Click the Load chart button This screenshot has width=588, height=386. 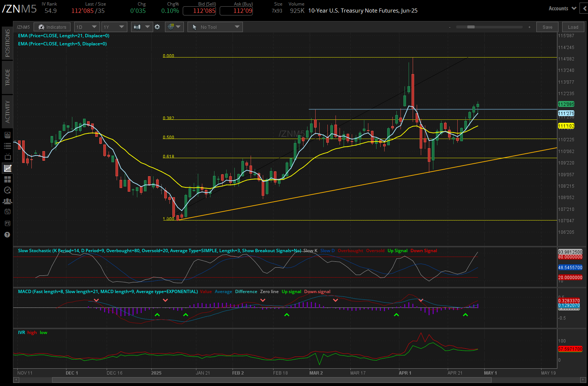573,27
